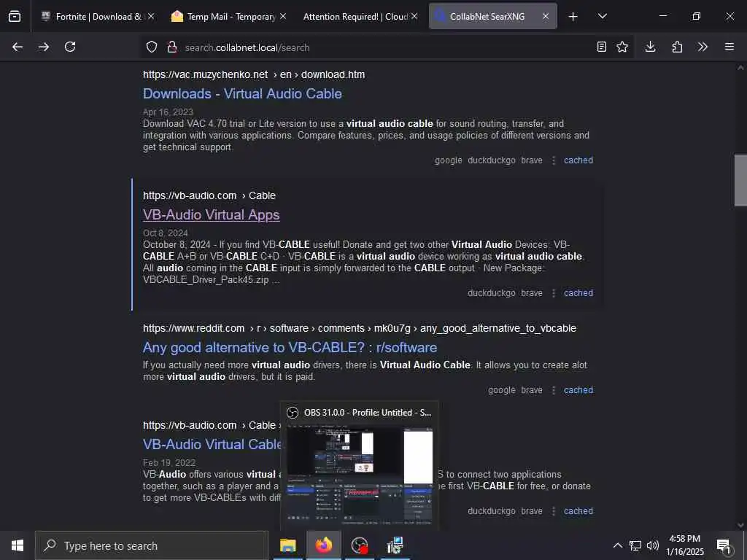Screen dimensions: 747x560
Task: Open the clock showing 4:58 PM
Action: pos(684,545)
